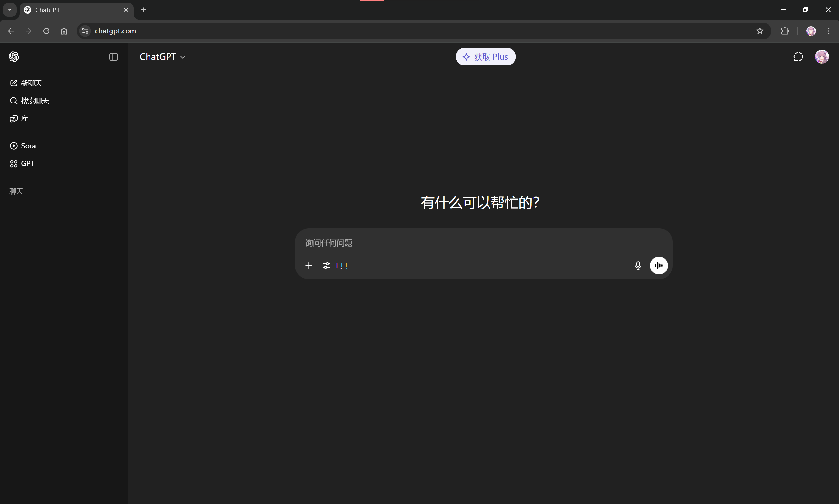The height and width of the screenshot is (504, 839).
Task: Toggle temporary chat dashed-circle icon
Action: pyautogui.click(x=798, y=57)
